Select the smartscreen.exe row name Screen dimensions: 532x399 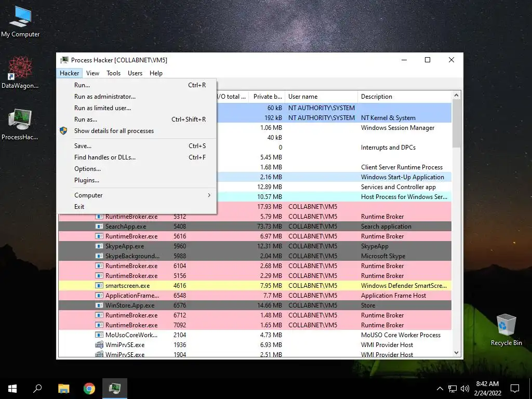point(128,286)
